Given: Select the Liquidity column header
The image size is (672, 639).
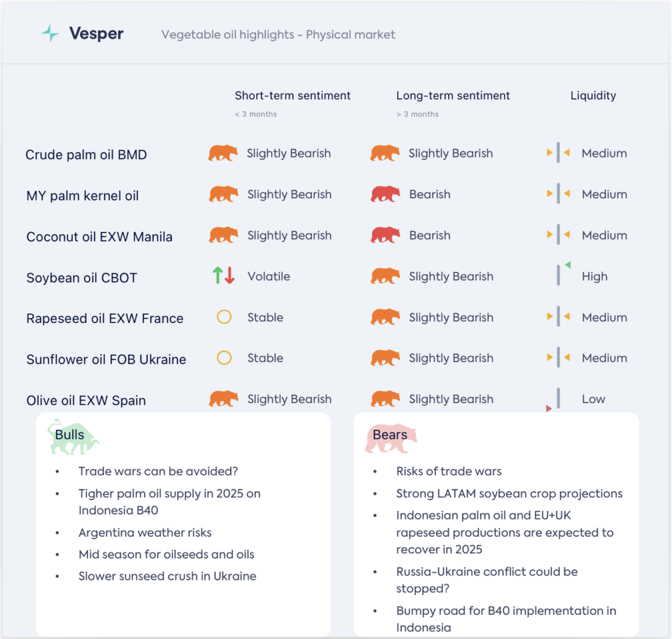Looking at the screenshot, I should 593,96.
